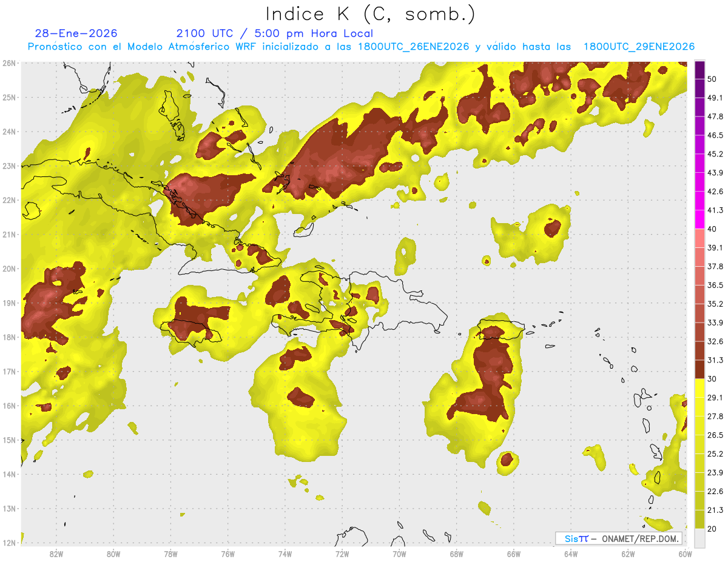Click the '21.3' legend label

[715, 510]
